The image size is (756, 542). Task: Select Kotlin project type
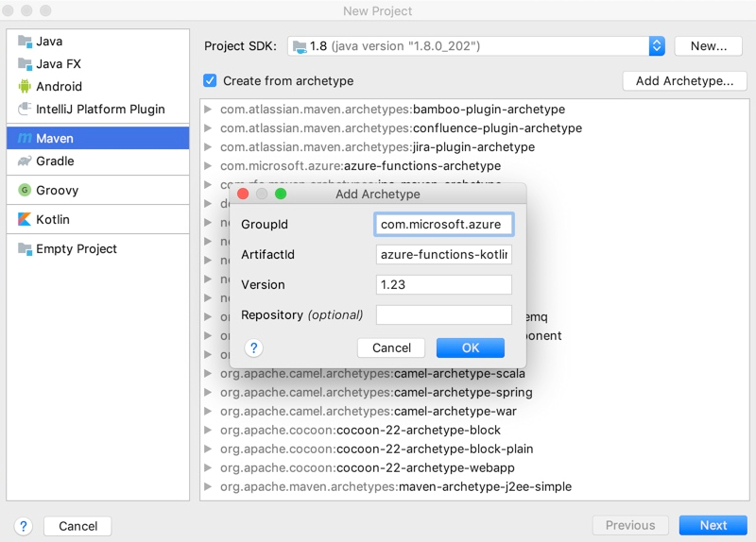[98, 220]
